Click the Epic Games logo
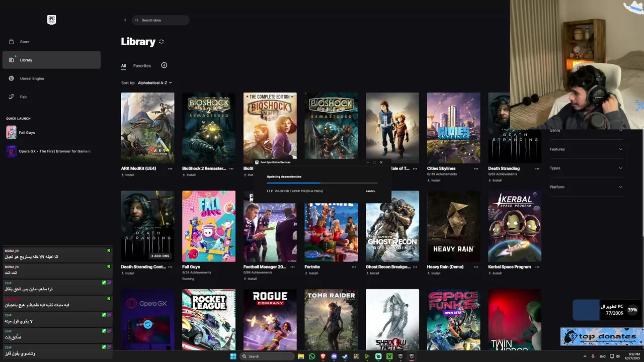 point(51,20)
